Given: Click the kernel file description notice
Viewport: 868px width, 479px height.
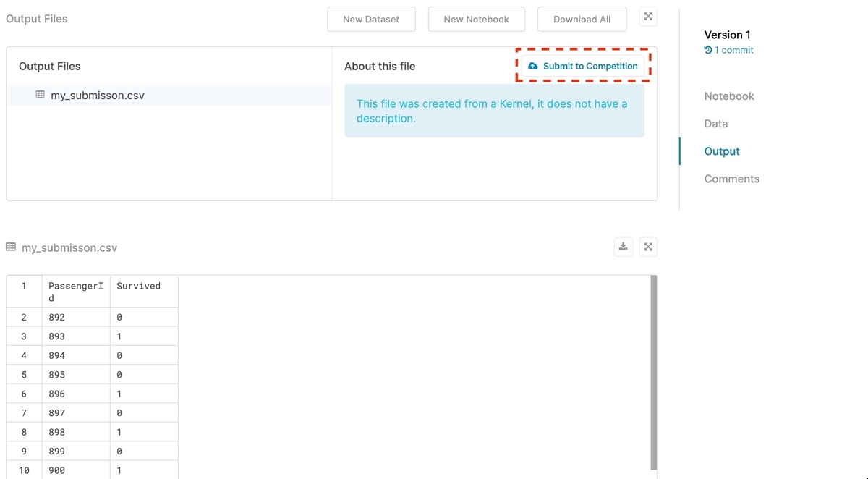Looking at the screenshot, I should pyautogui.click(x=494, y=111).
